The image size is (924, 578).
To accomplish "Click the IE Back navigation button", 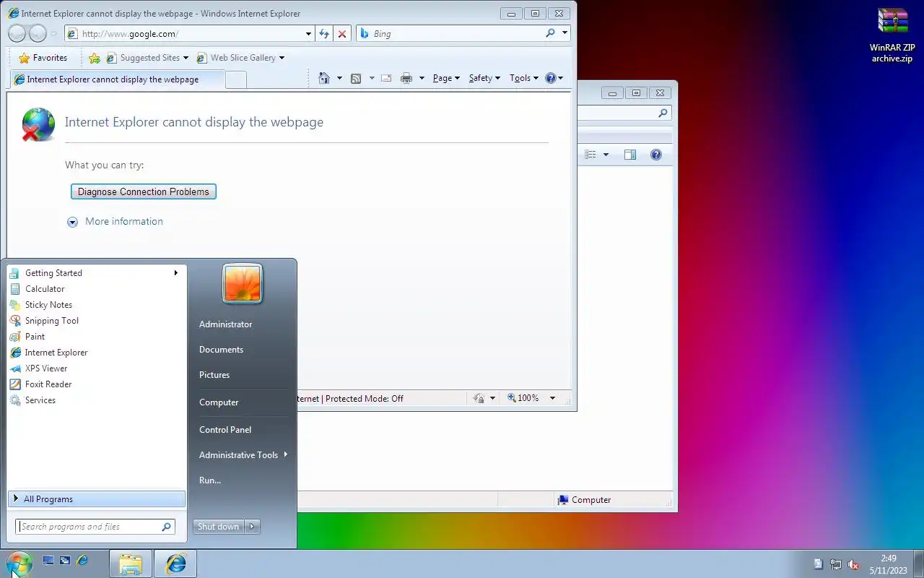I will click(17, 33).
